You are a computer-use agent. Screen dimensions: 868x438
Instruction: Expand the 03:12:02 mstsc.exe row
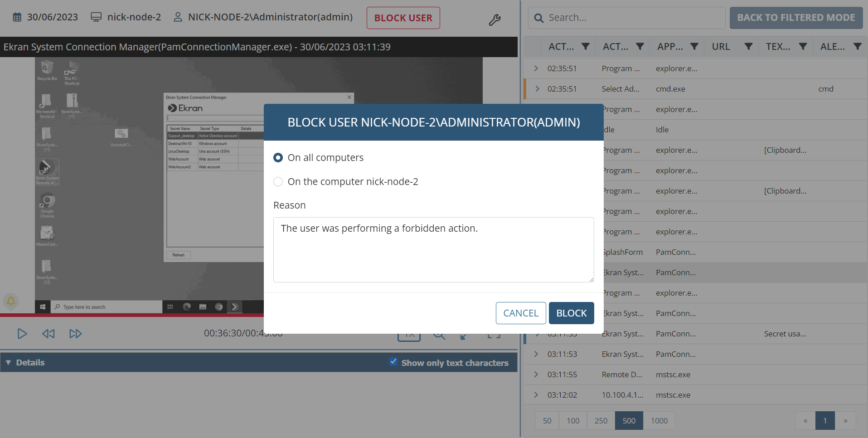click(x=536, y=395)
